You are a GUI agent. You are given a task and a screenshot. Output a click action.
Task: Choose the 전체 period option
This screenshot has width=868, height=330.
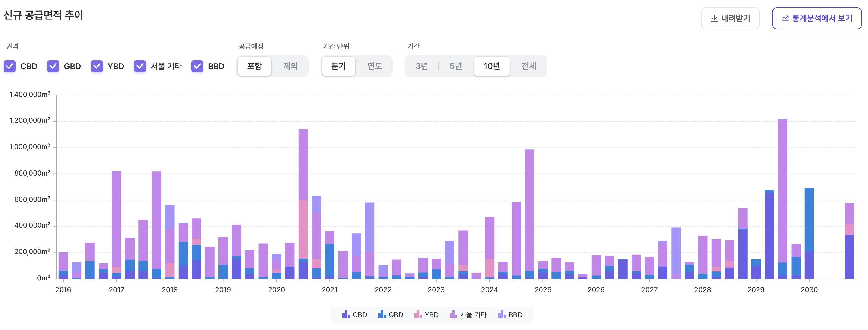click(x=528, y=66)
